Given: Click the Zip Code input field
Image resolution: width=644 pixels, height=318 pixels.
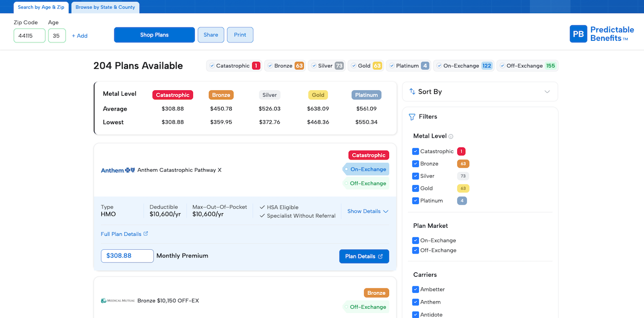Looking at the screenshot, I should click(x=30, y=36).
